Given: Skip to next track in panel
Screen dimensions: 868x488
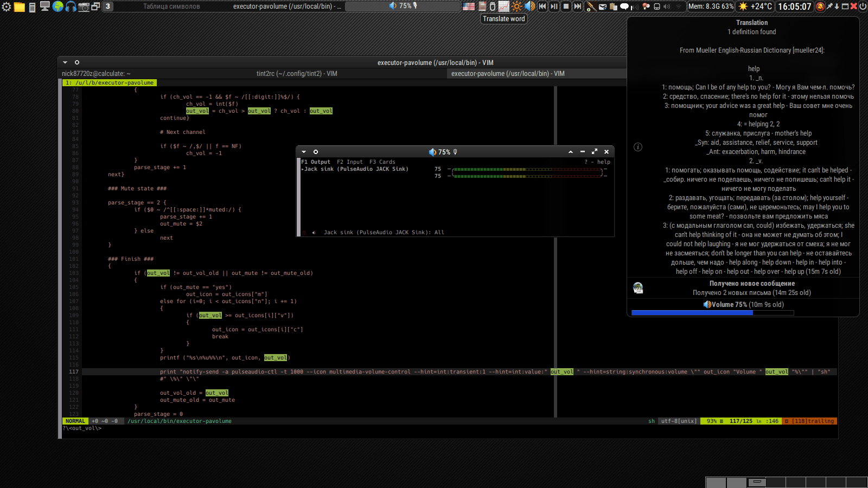Looking at the screenshot, I should coord(578,7).
